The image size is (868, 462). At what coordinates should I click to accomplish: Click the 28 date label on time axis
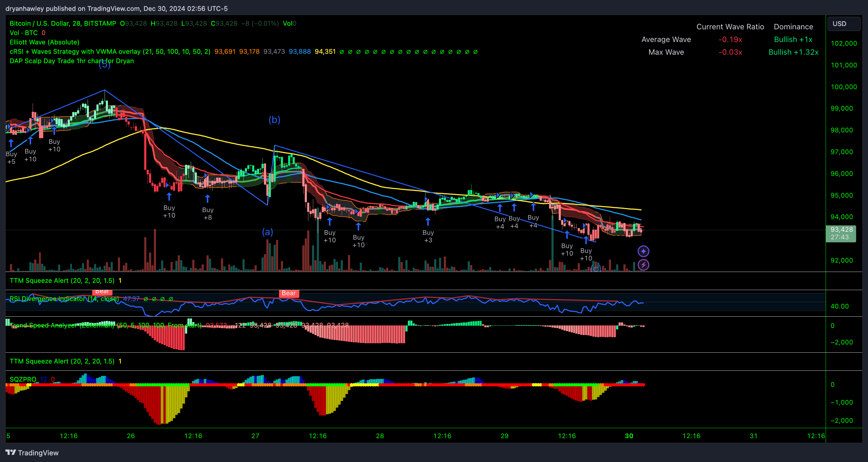coord(380,436)
